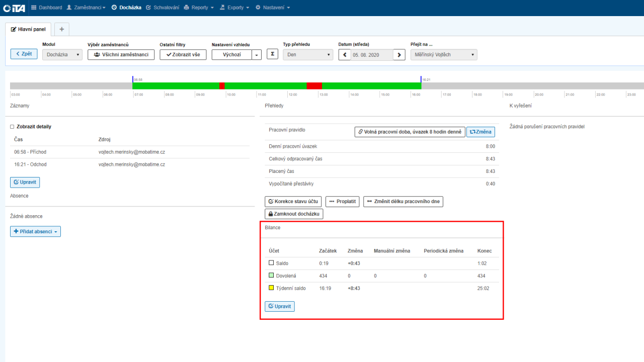
Task: Switch to Hlavní panel tab
Action: tap(28, 29)
